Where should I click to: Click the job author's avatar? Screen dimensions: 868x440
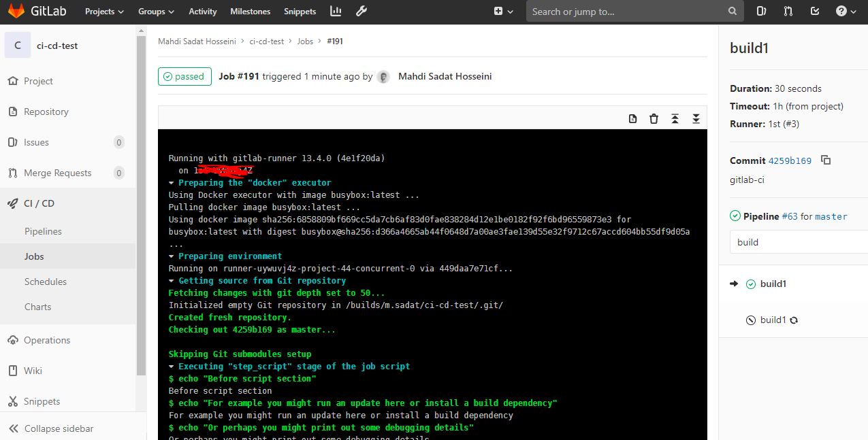384,77
